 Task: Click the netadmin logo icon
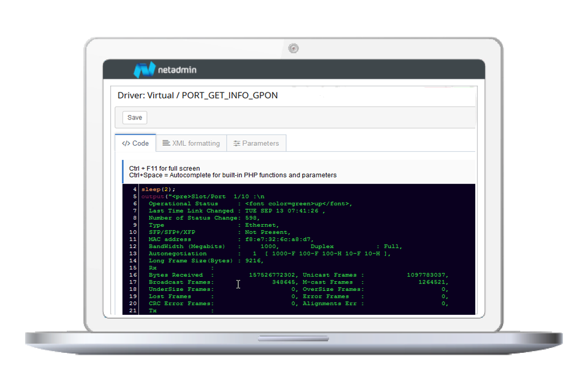[144, 70]
